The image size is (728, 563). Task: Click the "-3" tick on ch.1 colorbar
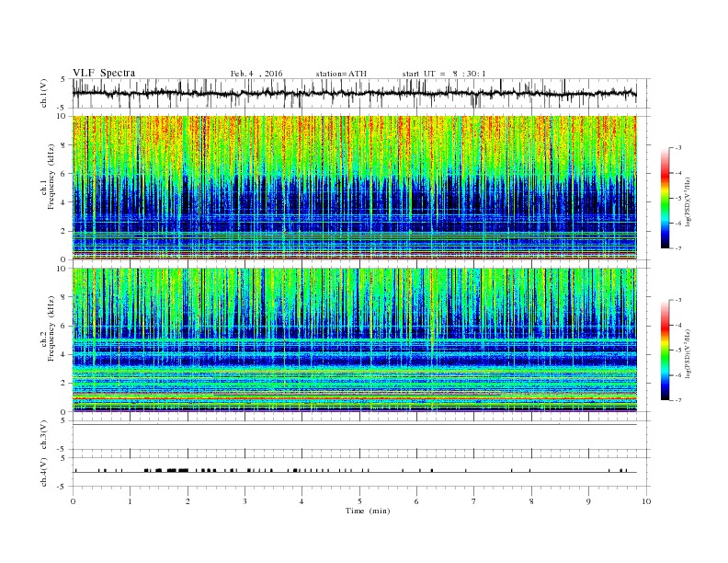pos(678,148)
